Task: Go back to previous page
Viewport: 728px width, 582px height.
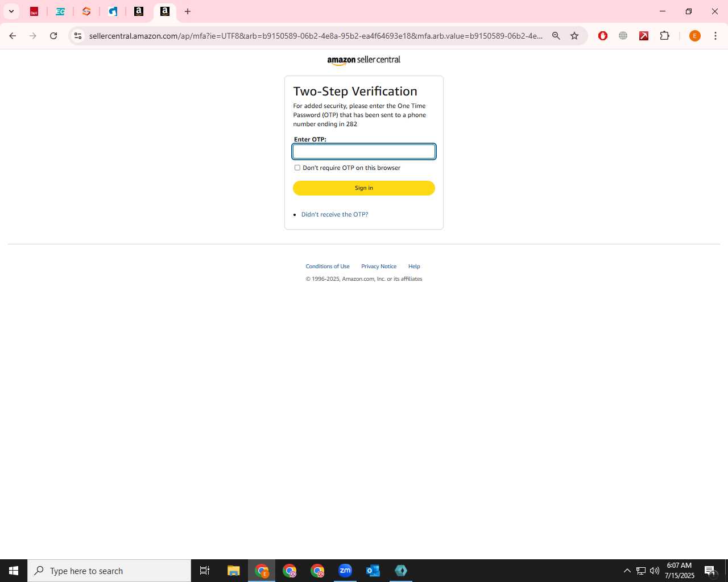Action: pos(13,36)
